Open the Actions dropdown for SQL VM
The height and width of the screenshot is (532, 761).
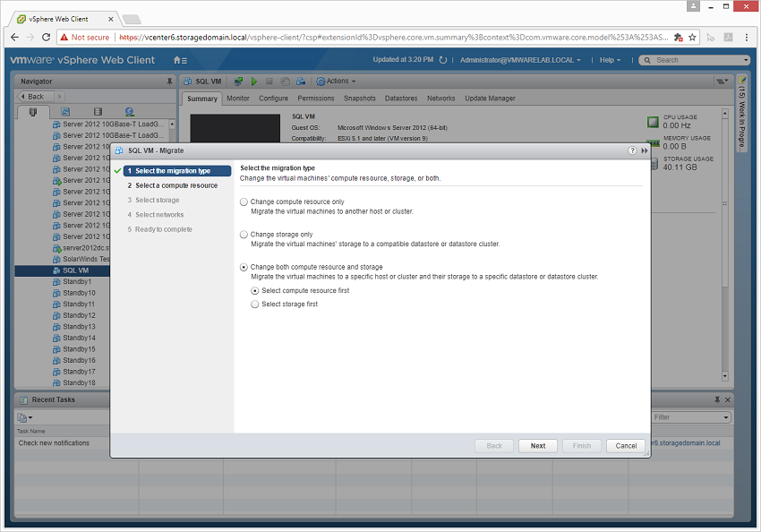(x=337, y=82)
